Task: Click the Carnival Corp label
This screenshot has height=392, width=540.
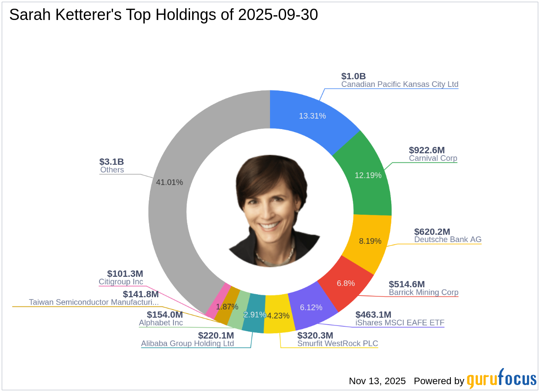Action: 433,158
